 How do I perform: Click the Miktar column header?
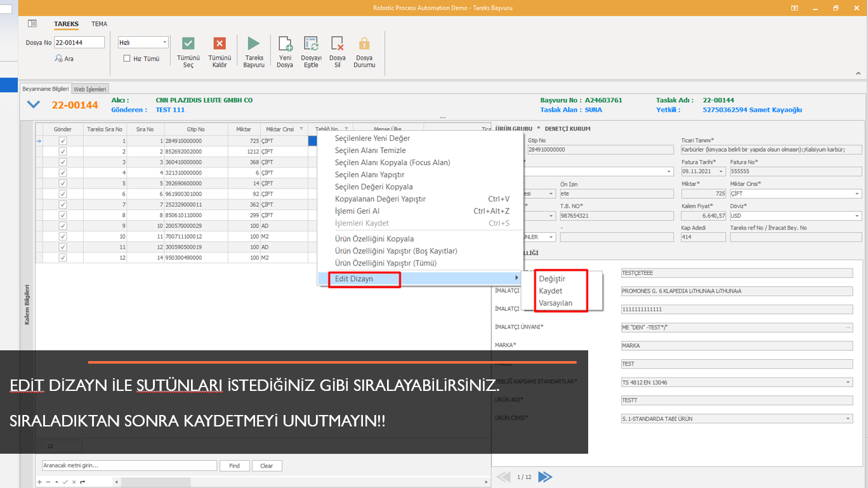[244, 129]
